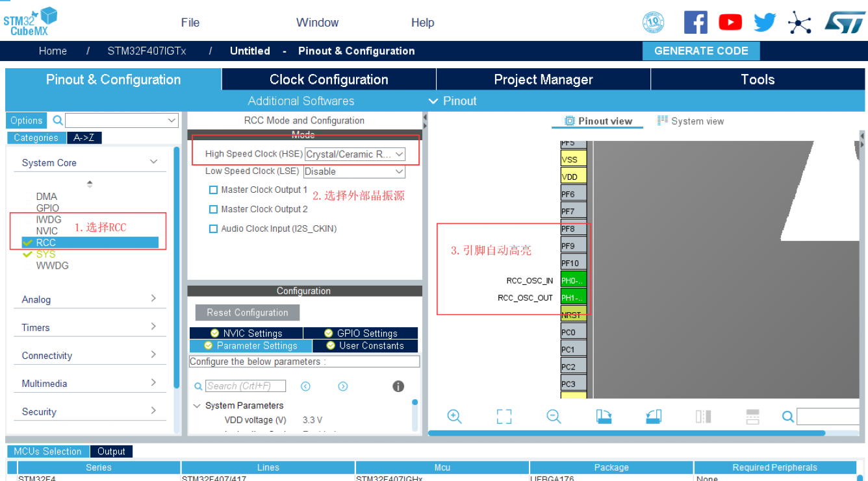
Task: Select green pin PH1 RCC_OSC_OUT
Action: click(574, 297)
